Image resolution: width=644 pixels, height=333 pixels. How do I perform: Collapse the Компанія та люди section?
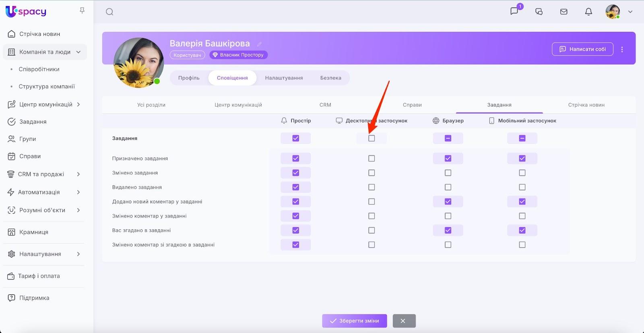(78, 52)
